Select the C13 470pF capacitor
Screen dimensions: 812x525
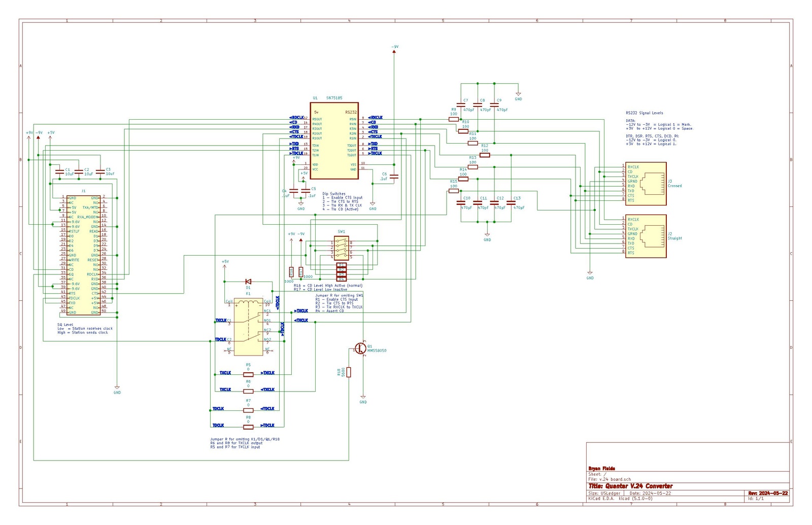[511, 202]
